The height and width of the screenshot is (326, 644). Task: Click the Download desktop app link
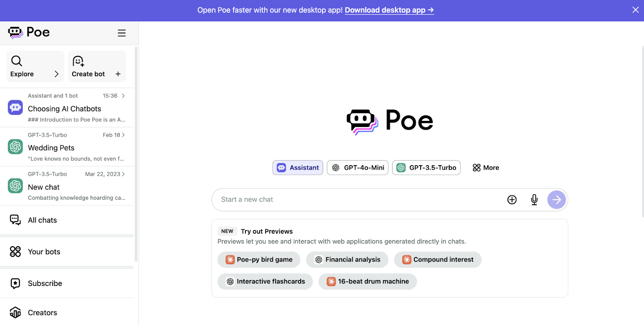click(x=389, y=10)
